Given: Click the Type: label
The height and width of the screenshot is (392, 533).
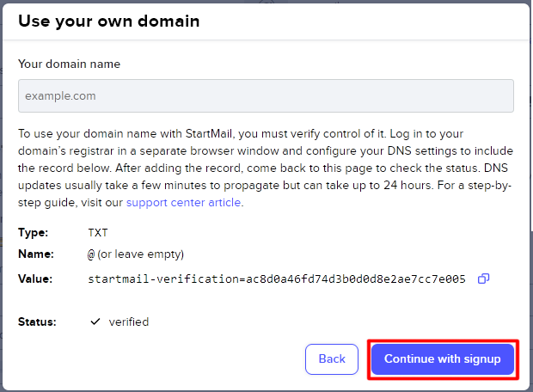Looking at the screenshot, I should pyautogui.click(x=33, y=233).
